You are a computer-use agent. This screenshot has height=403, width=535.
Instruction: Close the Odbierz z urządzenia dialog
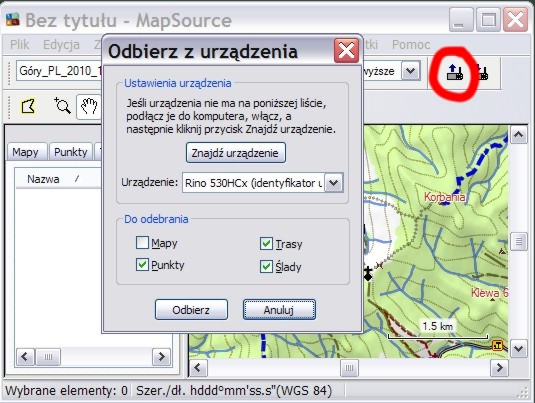[346, 51]
